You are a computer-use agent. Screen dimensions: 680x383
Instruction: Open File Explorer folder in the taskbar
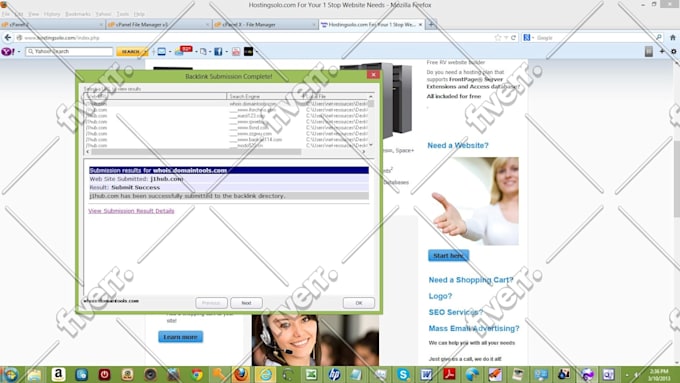coord(35,374)
